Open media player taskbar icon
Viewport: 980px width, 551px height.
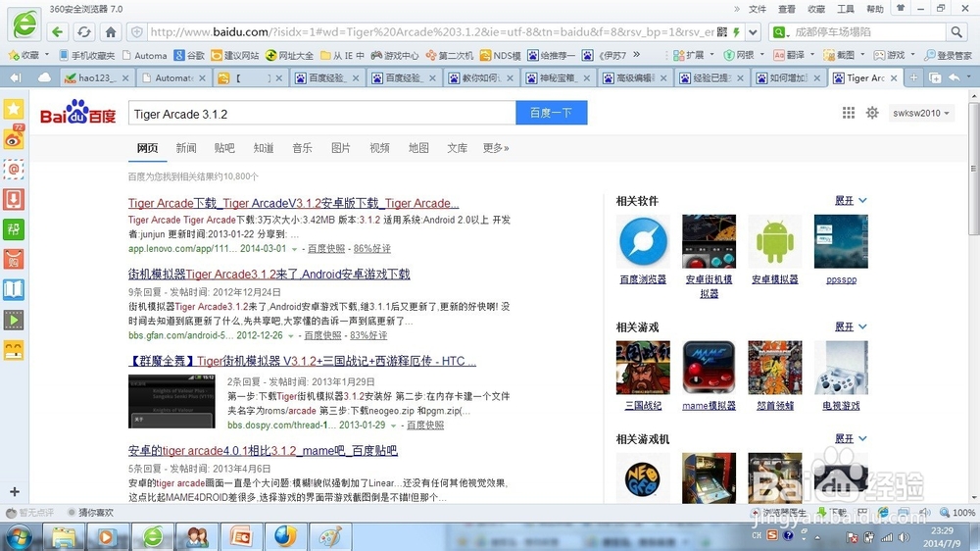click(106, 537)
